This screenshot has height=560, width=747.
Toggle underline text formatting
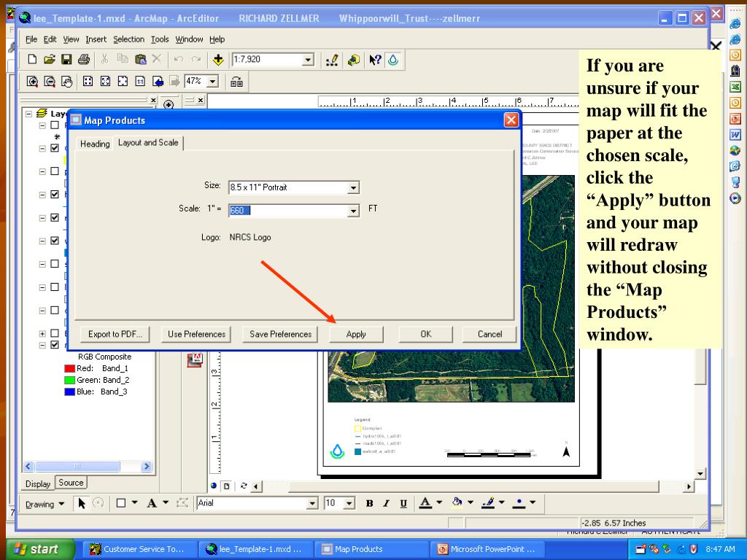pyautogui.click(x=403, y=503)
